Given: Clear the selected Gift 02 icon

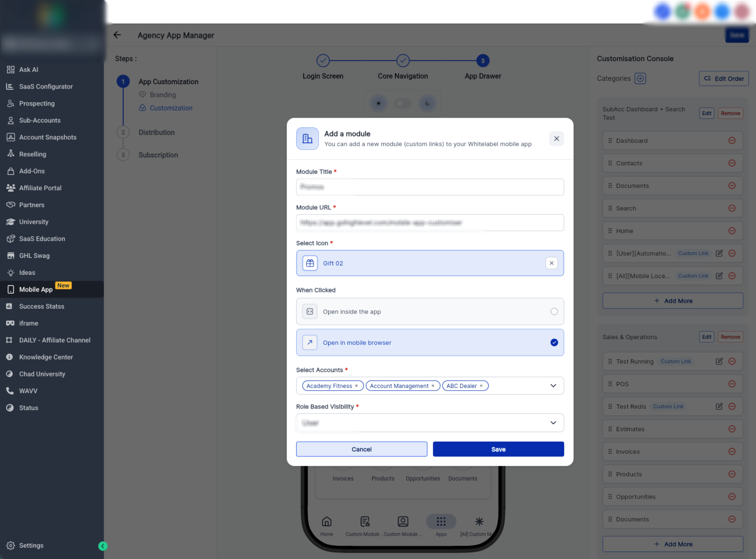Looking at the screenshot, I should pos(551,263).
